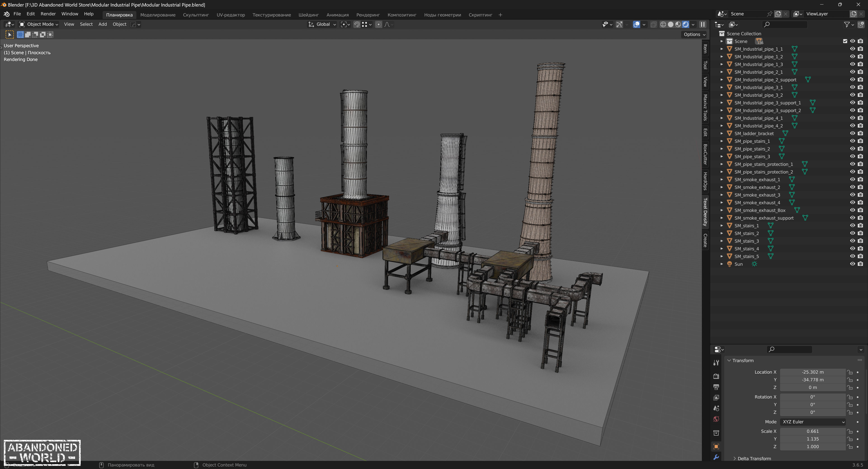The height and width of the screenshot is (469, 868).
Task: Switch to UV-редактор workspace tab
Action: [x=231, y=15]
